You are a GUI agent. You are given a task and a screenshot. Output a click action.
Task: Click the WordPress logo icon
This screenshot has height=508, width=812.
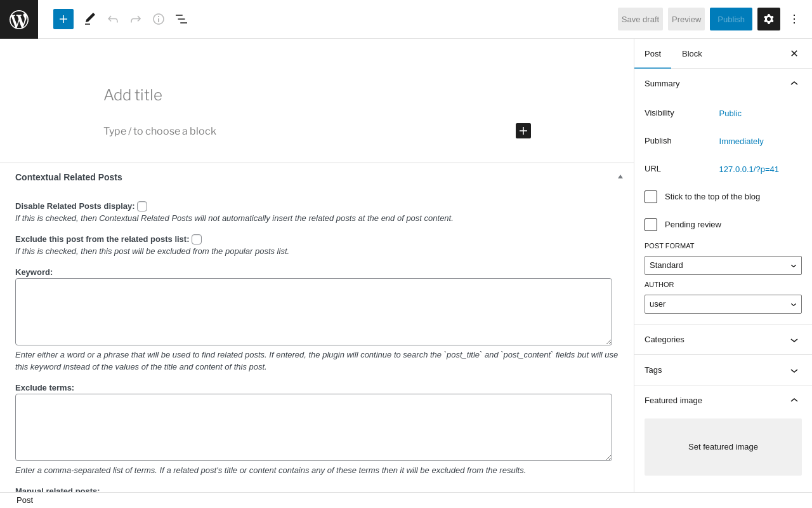[x=19, y=19]
